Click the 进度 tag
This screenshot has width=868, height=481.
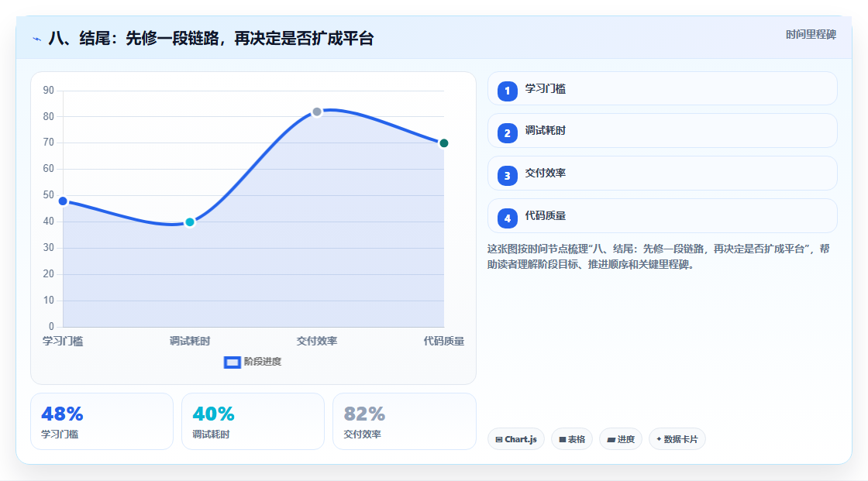coord(621,439)
